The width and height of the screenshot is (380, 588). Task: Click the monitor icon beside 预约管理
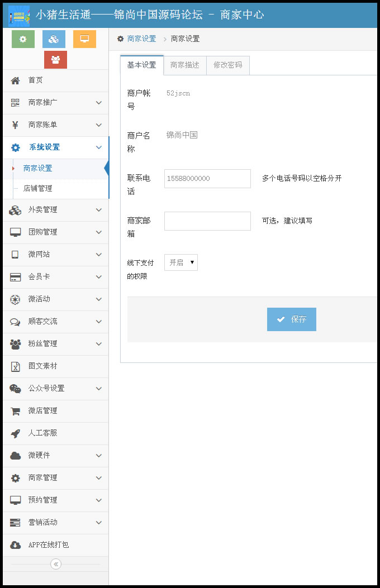16,500
